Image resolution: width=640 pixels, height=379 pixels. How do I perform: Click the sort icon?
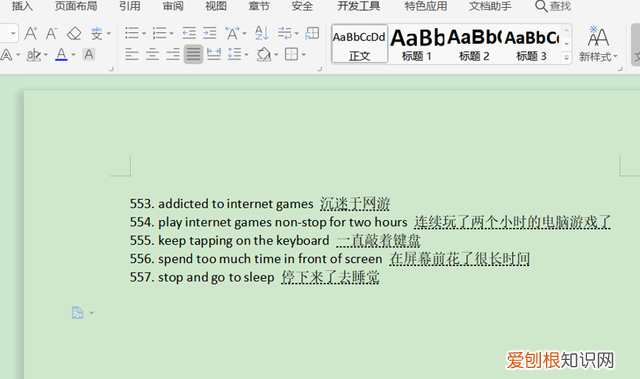pyautogui.click(x=262, y=33)
